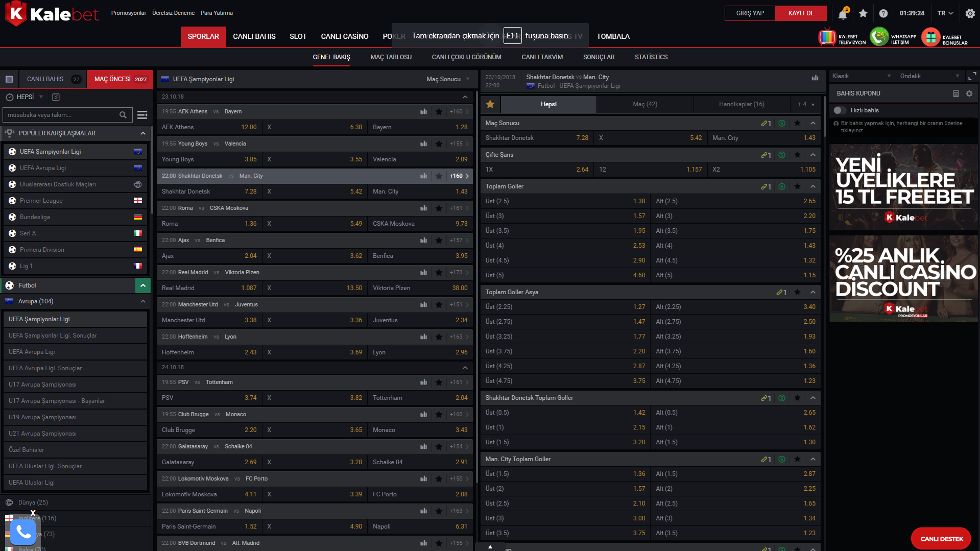Click the team search input field
980x551 pixels.
(61, 115)
